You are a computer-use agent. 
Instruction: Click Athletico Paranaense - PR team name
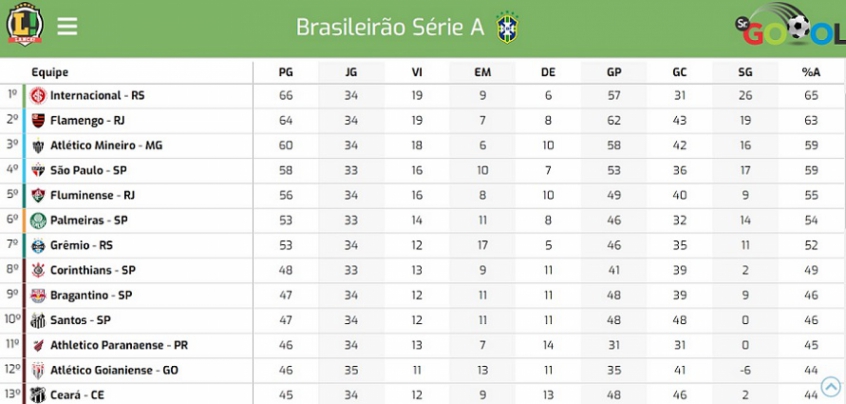click(x=119, y=345)
